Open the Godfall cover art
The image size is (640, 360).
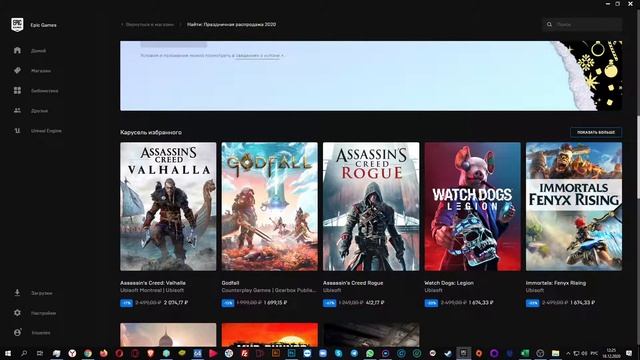coord(269,207)
